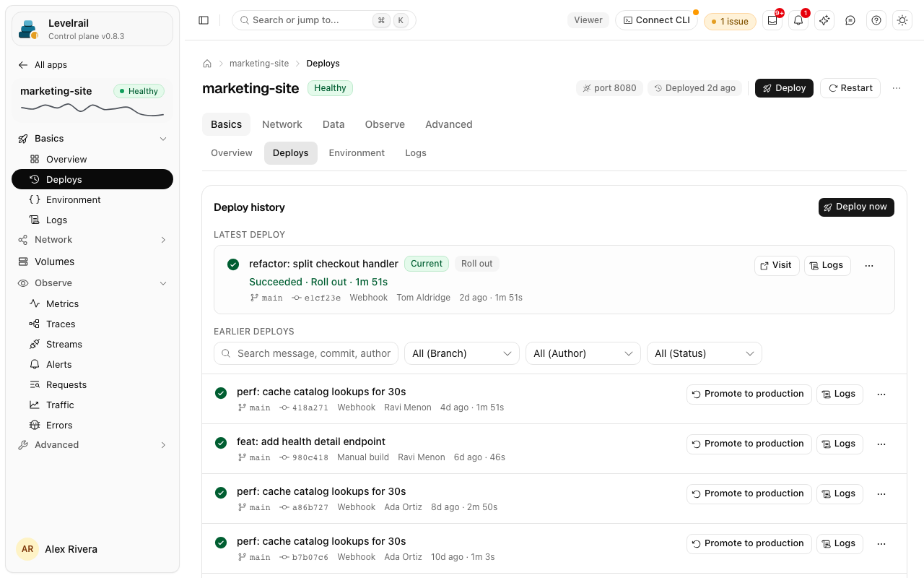
Task: Click the Levelrail logo icon
Action: [29, 29]
